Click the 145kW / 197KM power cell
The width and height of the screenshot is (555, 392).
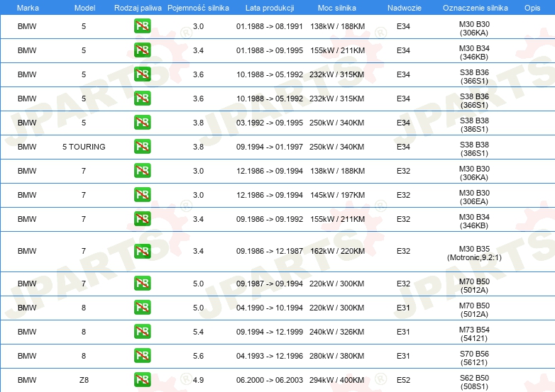coord(337,195)
